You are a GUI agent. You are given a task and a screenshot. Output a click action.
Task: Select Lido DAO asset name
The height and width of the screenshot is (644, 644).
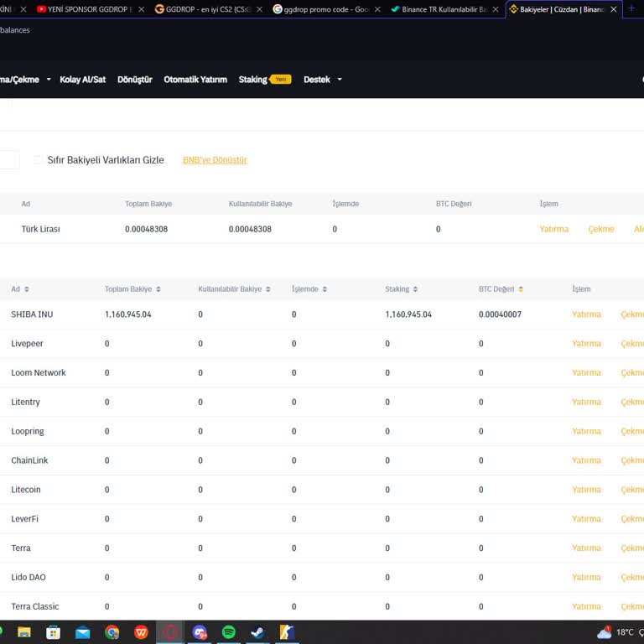[x=29, y=577]
